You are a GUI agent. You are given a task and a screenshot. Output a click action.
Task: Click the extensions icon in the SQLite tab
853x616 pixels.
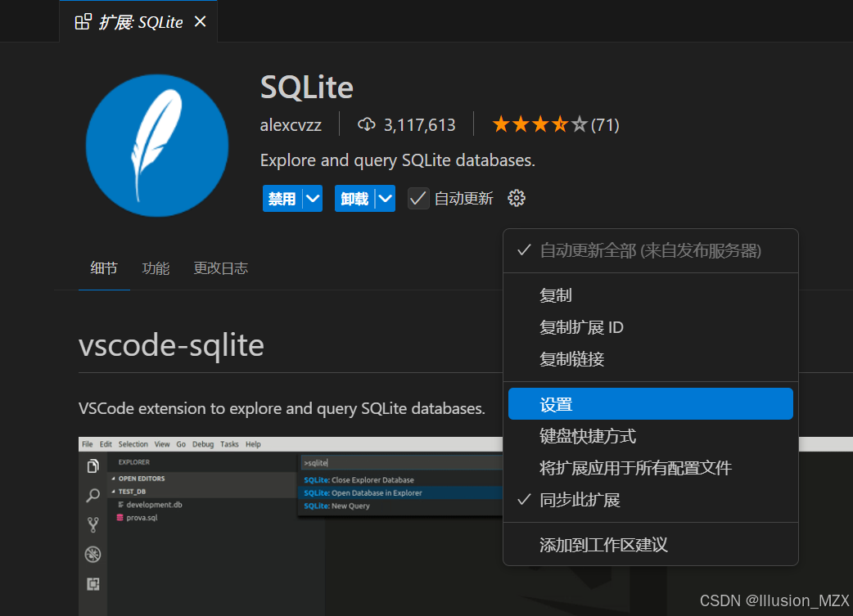(83, 22)
